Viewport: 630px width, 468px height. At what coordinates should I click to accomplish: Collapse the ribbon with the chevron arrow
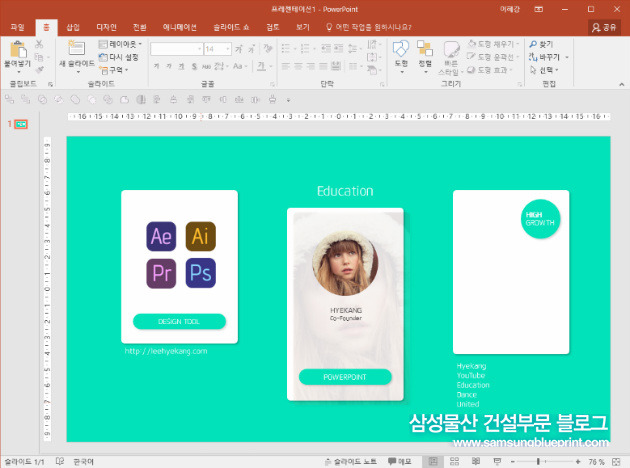point(621,84)
